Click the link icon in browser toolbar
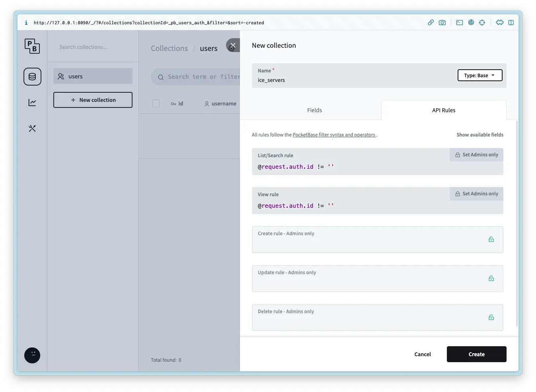The height and width of the screenshot is (392, 536). [x=431, y=23]
